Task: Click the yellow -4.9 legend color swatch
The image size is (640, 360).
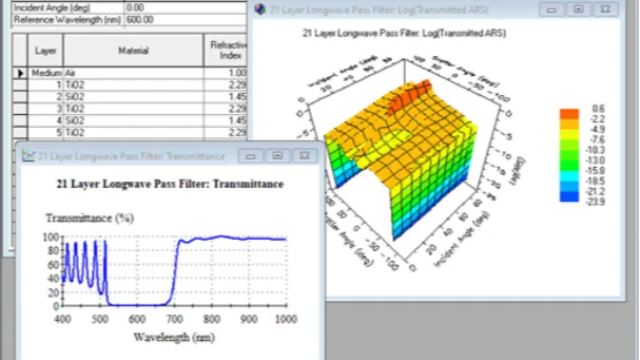Action: [569, 135]
